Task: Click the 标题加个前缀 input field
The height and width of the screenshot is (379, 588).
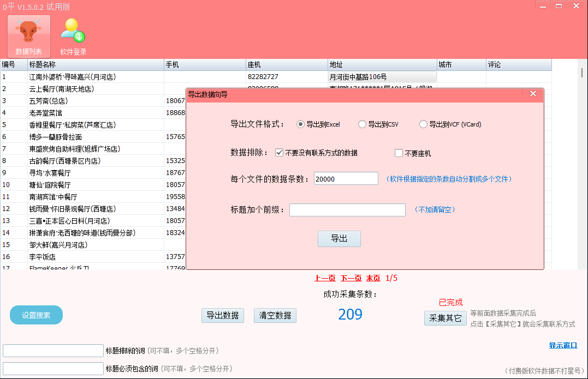Action: coord(347,210)
